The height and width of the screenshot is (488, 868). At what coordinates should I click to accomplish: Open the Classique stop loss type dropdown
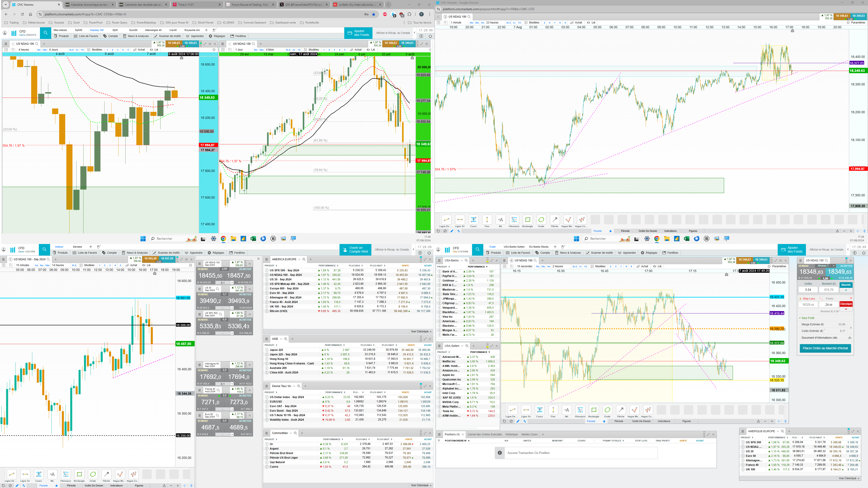(x=846, y=309)
